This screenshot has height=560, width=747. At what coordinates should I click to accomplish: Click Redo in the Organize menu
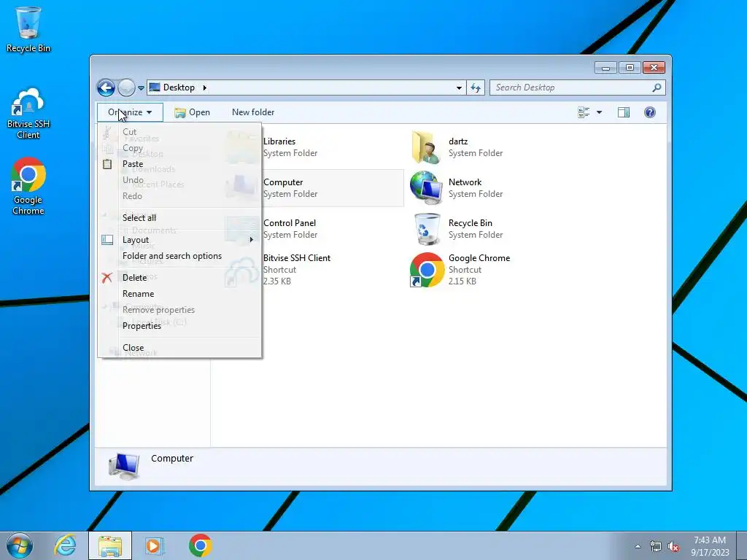[179, 196]
